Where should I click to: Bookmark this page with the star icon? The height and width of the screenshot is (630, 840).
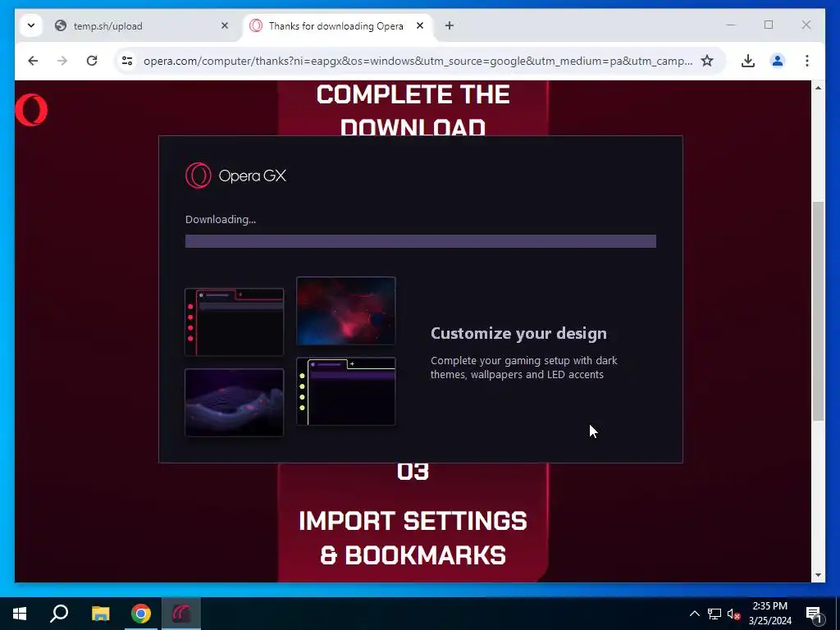(707, 61)
